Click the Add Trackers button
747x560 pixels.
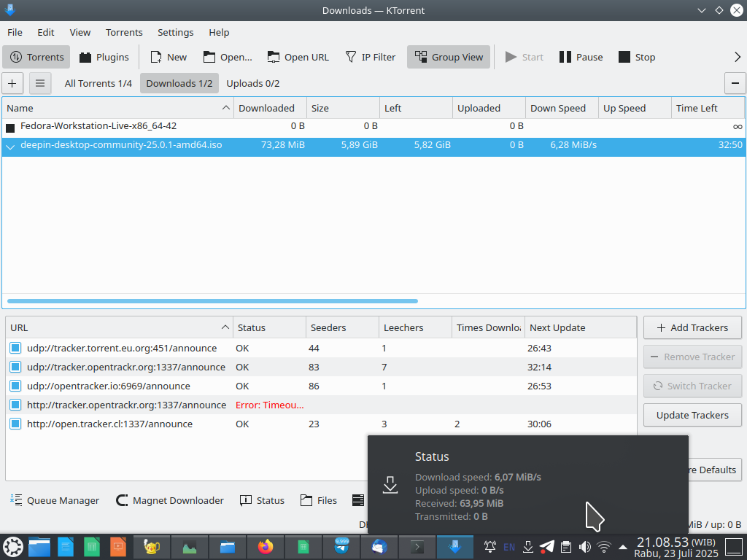coord(692,327)
